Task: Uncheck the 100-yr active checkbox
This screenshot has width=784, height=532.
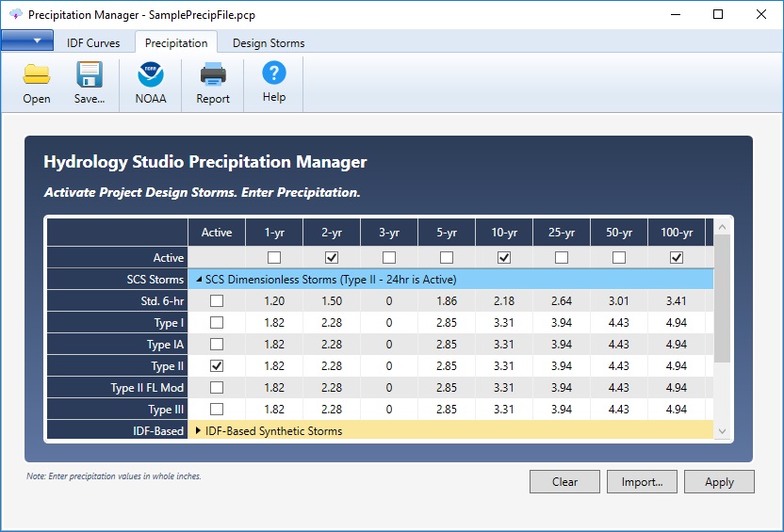Action: click(677, 257)
